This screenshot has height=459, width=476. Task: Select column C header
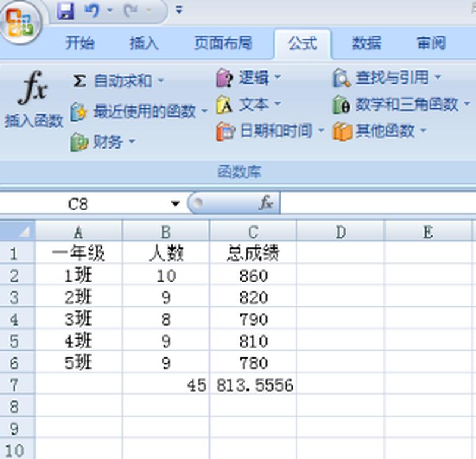[253, 232]
